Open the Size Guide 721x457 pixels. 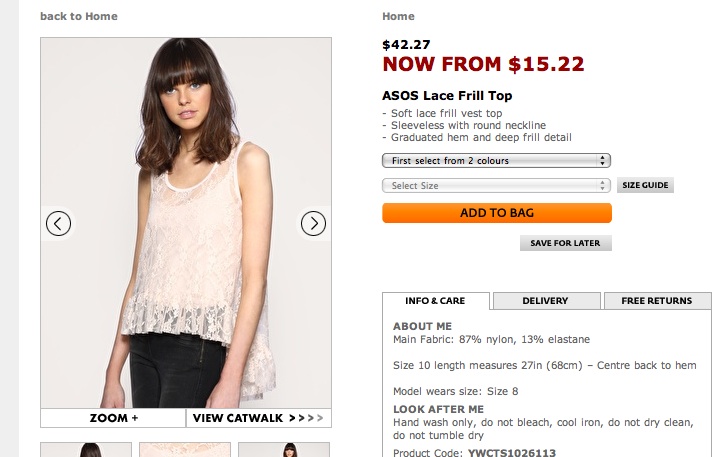(645, 186)
